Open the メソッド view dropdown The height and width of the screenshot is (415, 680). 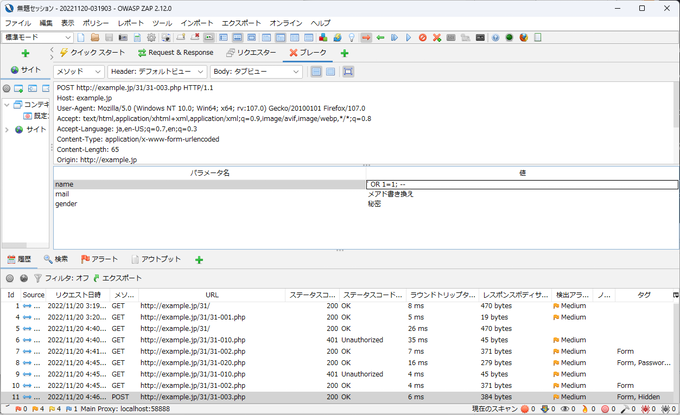78,72
